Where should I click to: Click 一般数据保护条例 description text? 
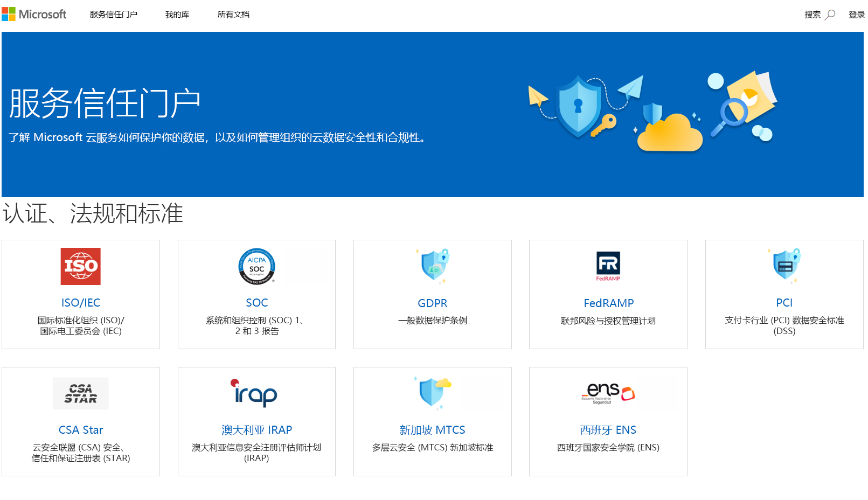[433, 321]
